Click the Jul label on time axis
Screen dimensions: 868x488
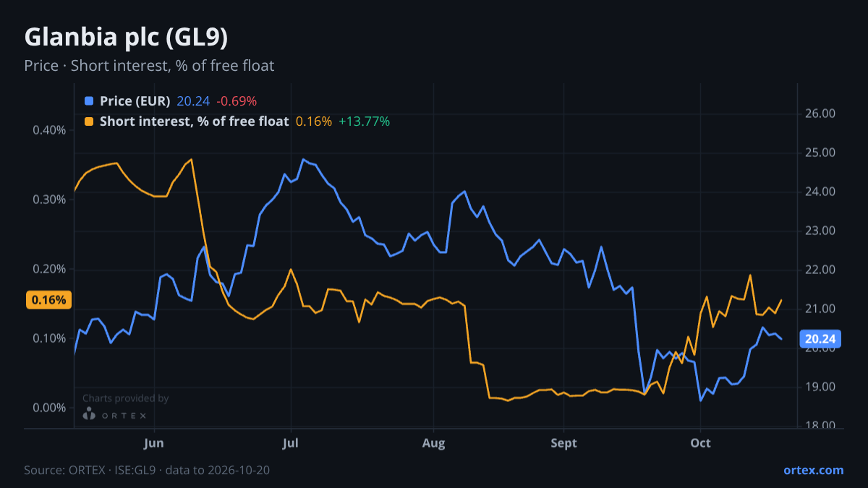(x=291, y=443)
